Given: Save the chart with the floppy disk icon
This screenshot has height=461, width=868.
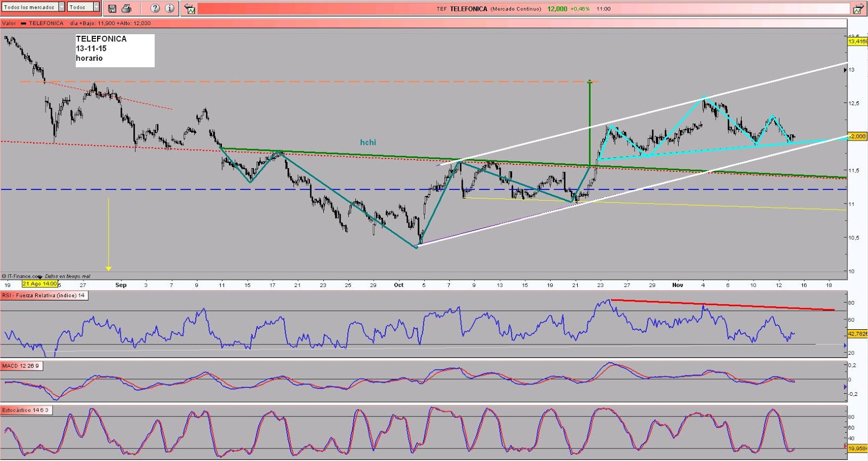Looking at the screenshot, I should pyautogui.click(x=112, y=8).
